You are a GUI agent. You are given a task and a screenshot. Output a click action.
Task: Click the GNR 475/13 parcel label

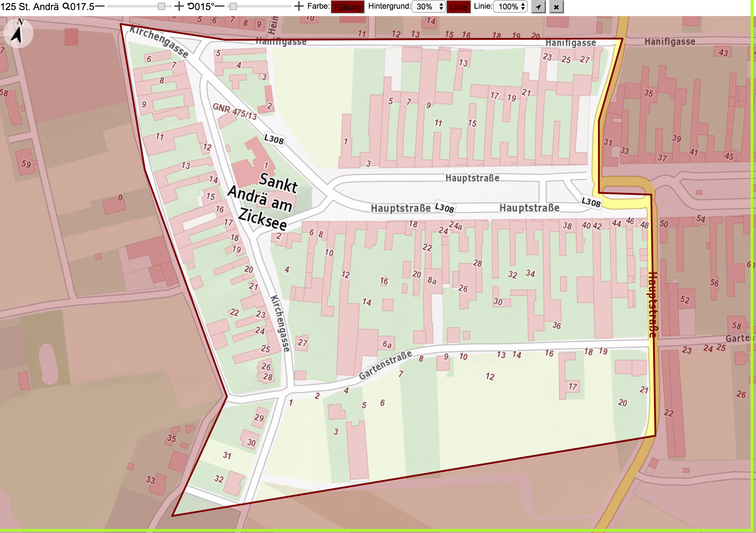pos(235,111)
